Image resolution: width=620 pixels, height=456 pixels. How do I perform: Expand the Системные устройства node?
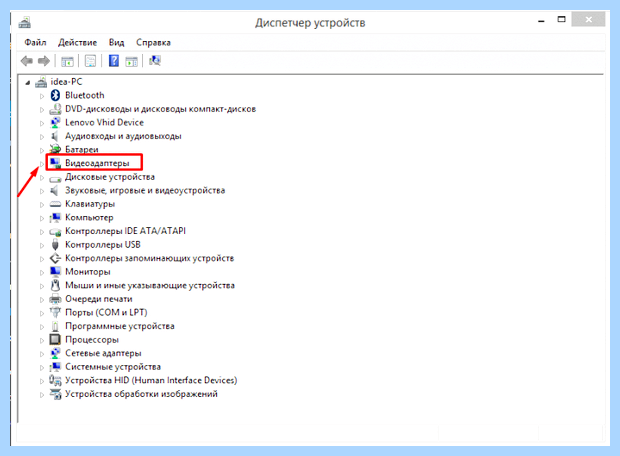[42, 367]
